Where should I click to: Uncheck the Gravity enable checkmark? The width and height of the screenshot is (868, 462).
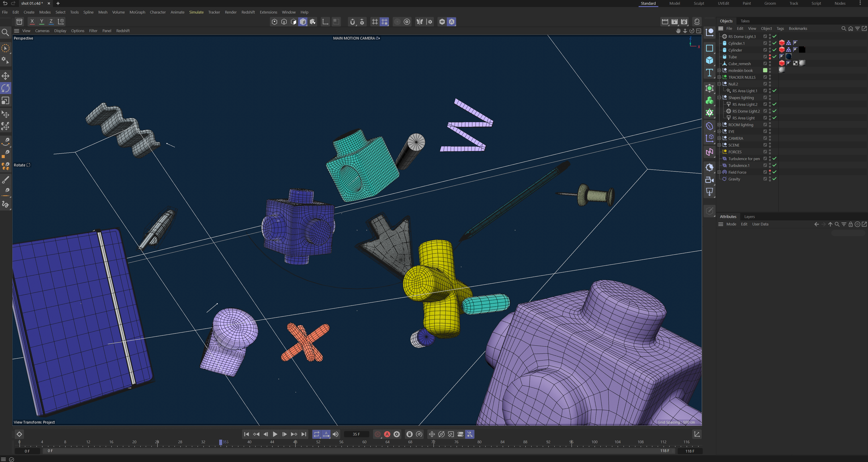774,179
